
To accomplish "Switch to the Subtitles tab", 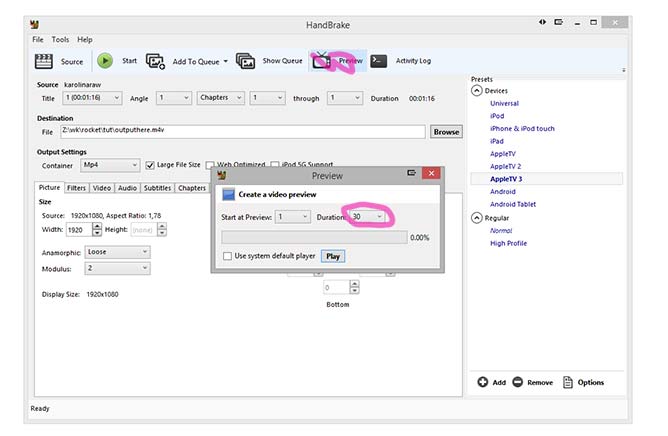I will (158, 188).
